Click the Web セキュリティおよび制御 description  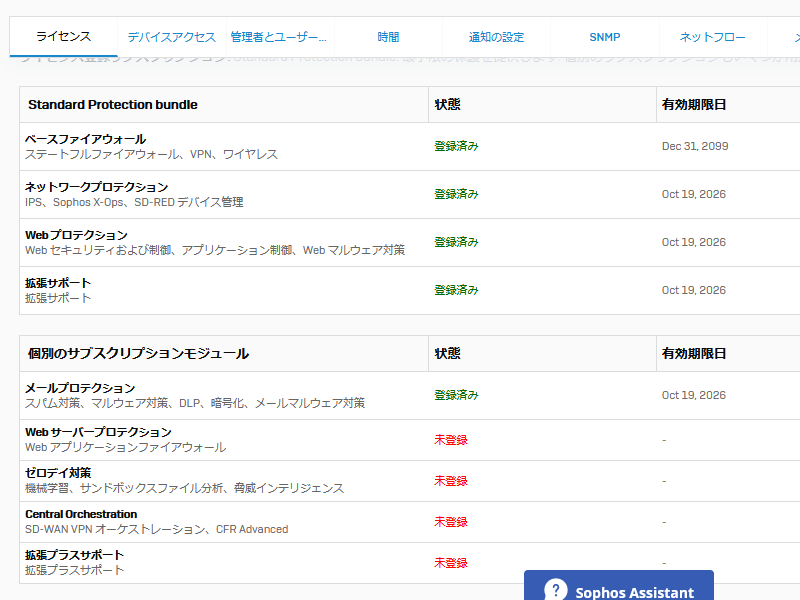[215, 251]
